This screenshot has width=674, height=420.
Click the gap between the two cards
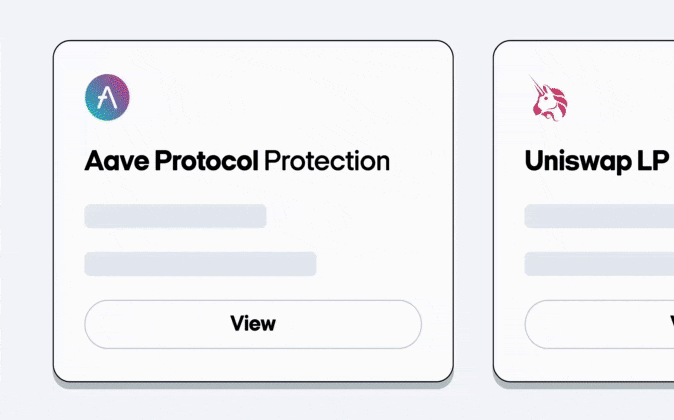point(473,210)
